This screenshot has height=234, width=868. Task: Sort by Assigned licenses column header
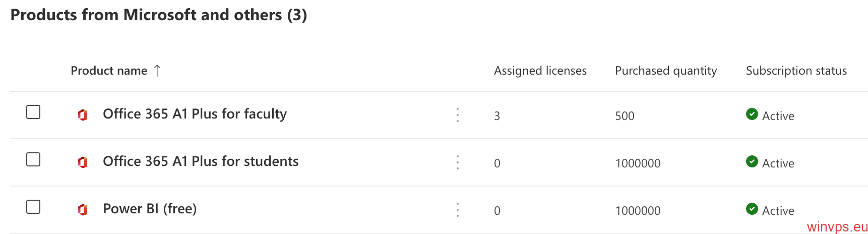point(540,71)
